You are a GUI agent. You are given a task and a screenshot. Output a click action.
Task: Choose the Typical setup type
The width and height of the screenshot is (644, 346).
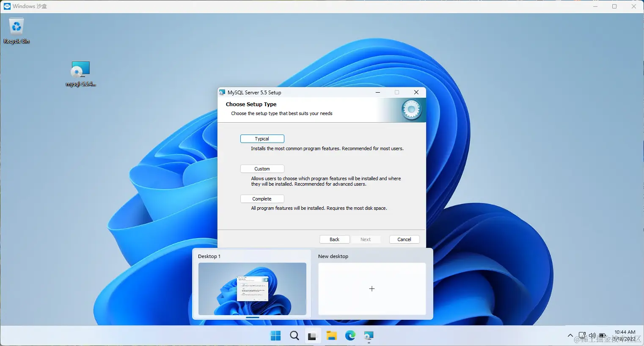point(262,139)
